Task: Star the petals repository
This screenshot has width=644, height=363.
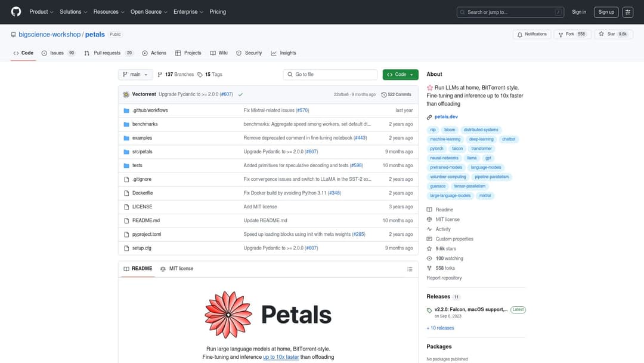Action: pos(613,35)
